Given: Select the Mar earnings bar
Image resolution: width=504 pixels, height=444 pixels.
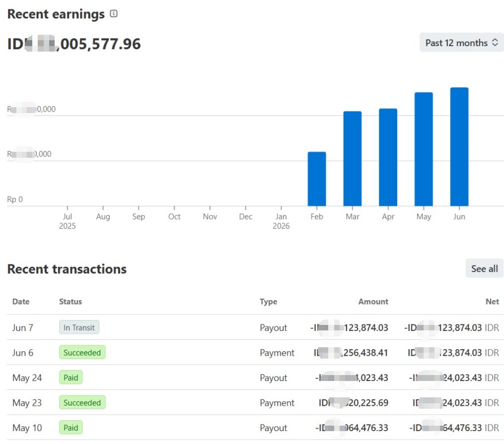Looking at the screenshot, I should (x=352, y=159).
